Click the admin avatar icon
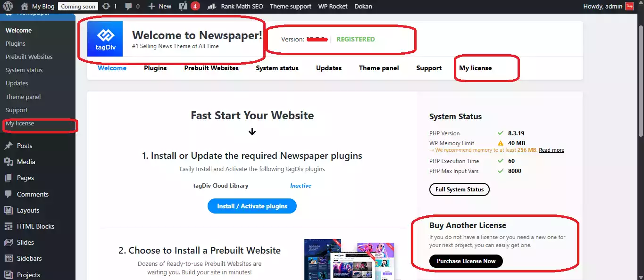The image size is (644, 280). point(629,6)
